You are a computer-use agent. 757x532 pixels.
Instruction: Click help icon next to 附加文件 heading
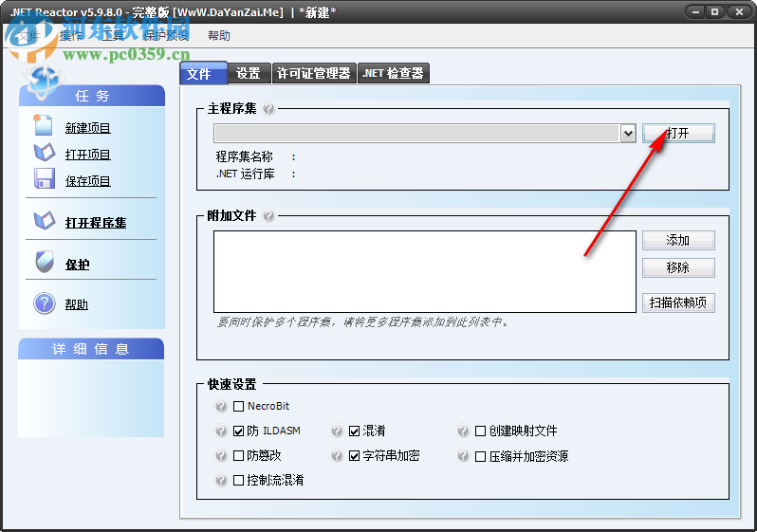point(268,215)
